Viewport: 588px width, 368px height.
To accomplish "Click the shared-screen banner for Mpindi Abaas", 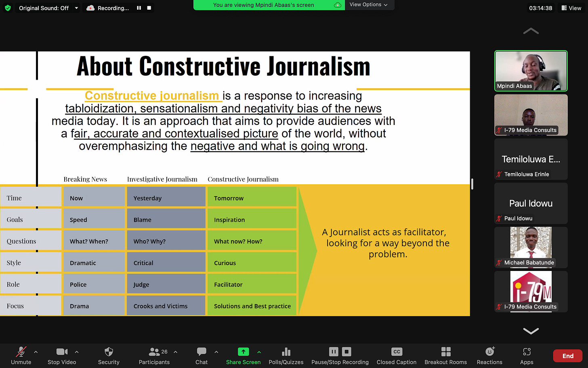I will tap(263, 5).
